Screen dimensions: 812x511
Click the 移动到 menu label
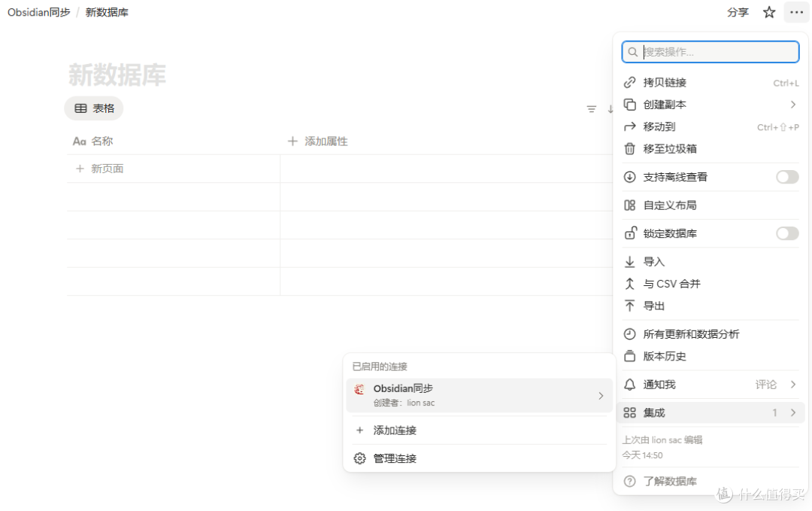point(659,127)
